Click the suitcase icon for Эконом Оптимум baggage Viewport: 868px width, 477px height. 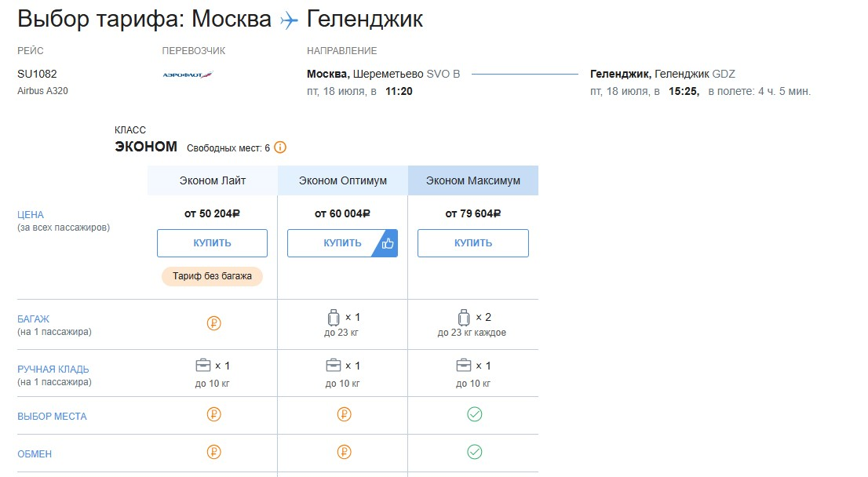[x=334, y=318]
